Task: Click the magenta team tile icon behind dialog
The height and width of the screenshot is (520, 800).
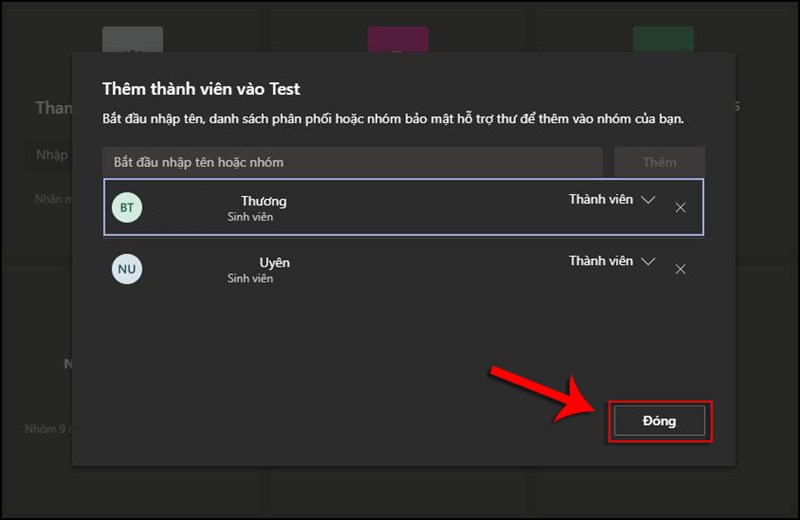Action: tap(398, 40)
